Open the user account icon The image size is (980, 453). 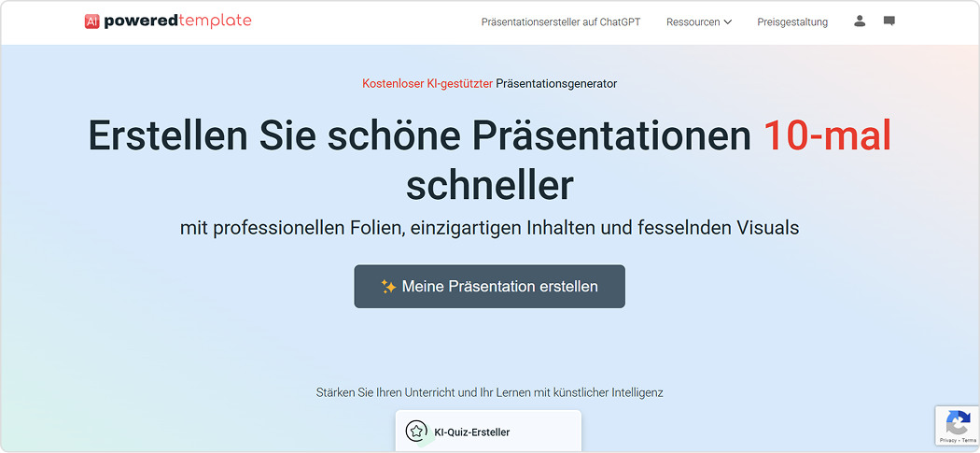(x=860, y=21)
